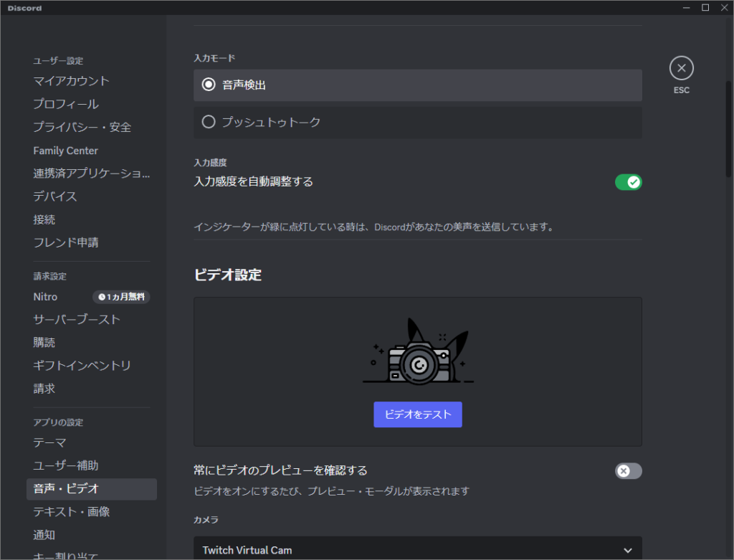
Task: Open the サーバーブースト page
Action: coord(75,319)
